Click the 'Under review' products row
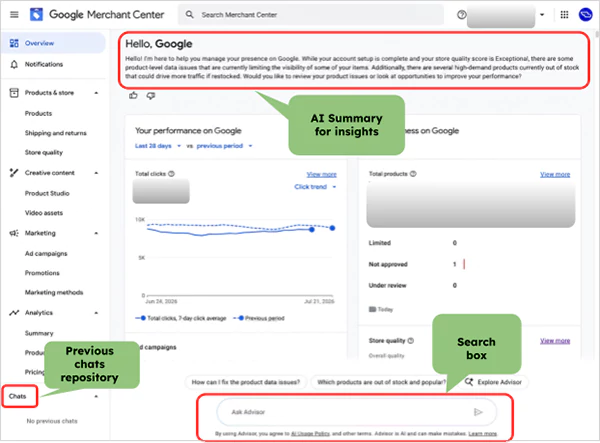The image size is (600, 443). point(412,285)
